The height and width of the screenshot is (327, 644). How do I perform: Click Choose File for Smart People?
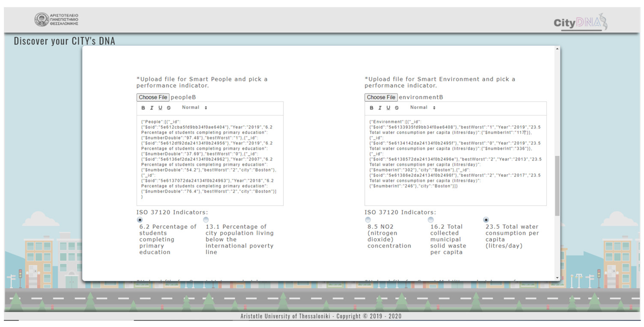[x=153, y=97]
